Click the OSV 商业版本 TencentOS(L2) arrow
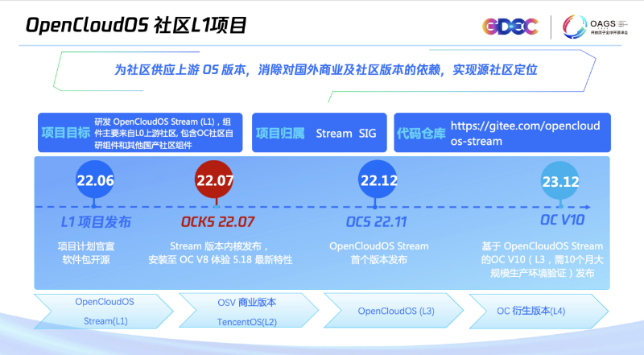Image resolution: width=644 pixels, height=355 pixels. (246, 312)
